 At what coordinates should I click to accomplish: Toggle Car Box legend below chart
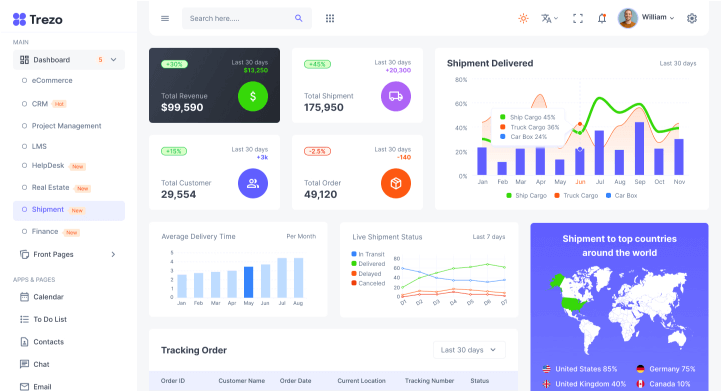click(622, 196)
